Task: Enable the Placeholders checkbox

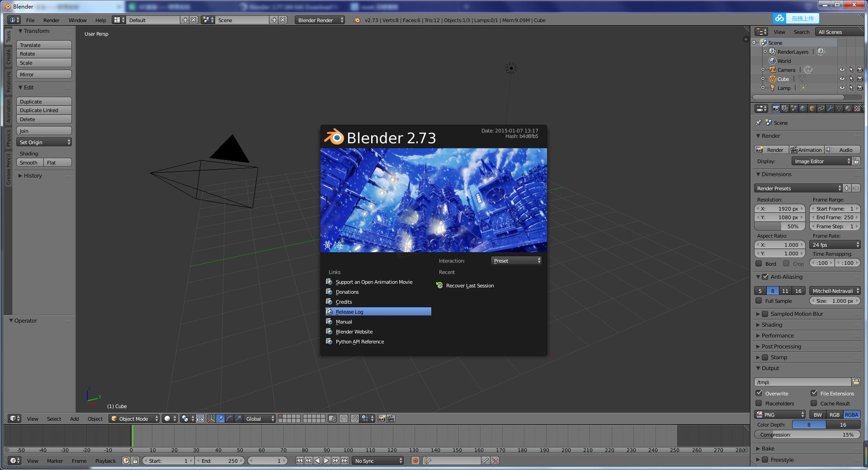Action: (759, 403)
